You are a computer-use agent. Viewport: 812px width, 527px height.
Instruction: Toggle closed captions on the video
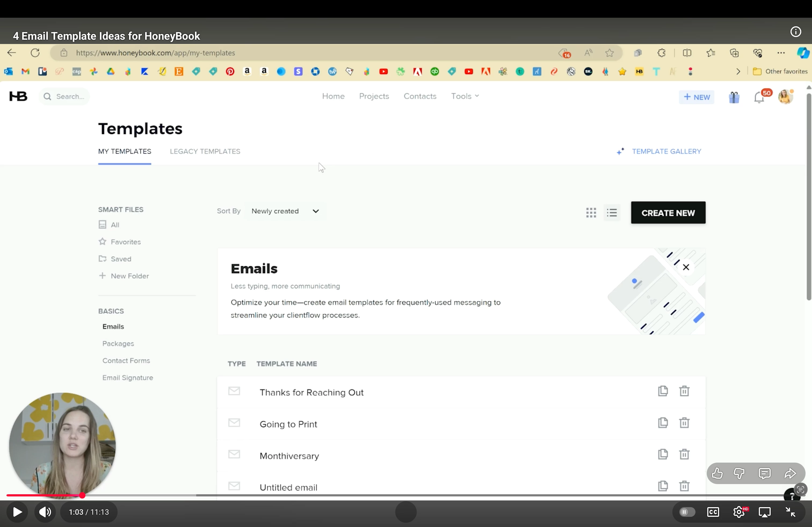(713, 512)
